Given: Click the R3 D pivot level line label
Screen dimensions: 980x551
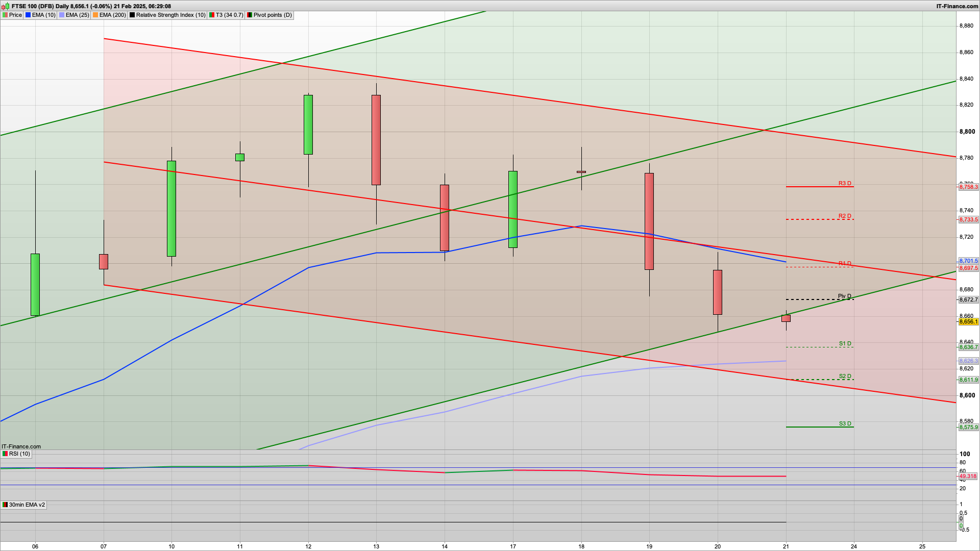Looking at the screenshot, I should 845,183.
